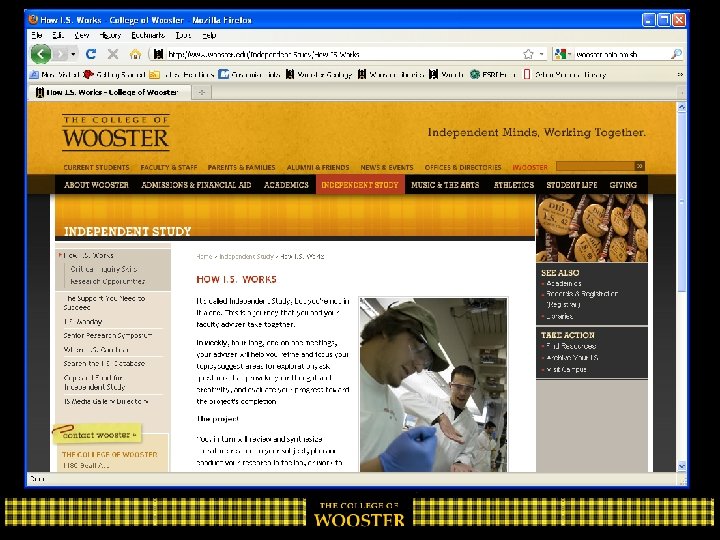Click Home in the breadcrumb
This screenshot has height=540, width=720.
click(x=204, y=257)
